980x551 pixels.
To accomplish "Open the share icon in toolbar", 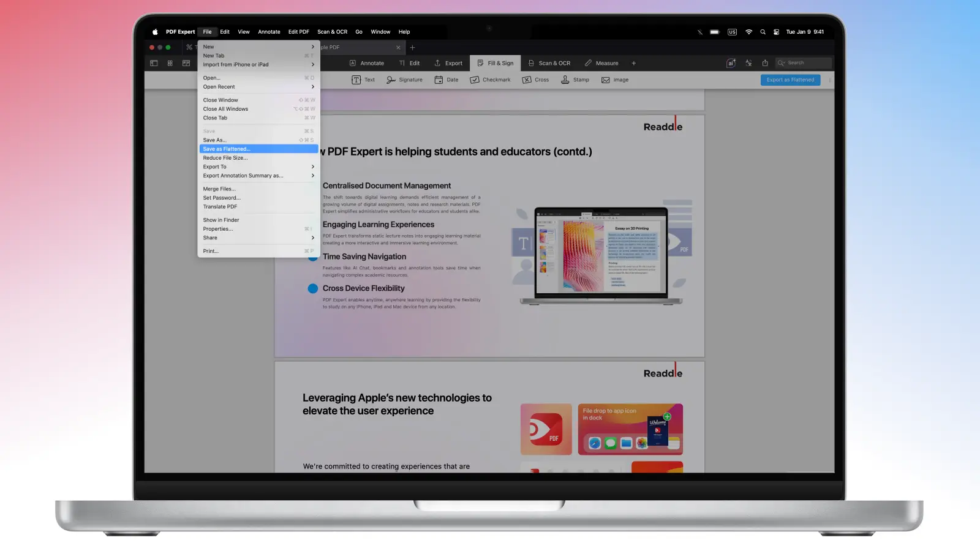I will pyautogui.click(x=765, y=63).
